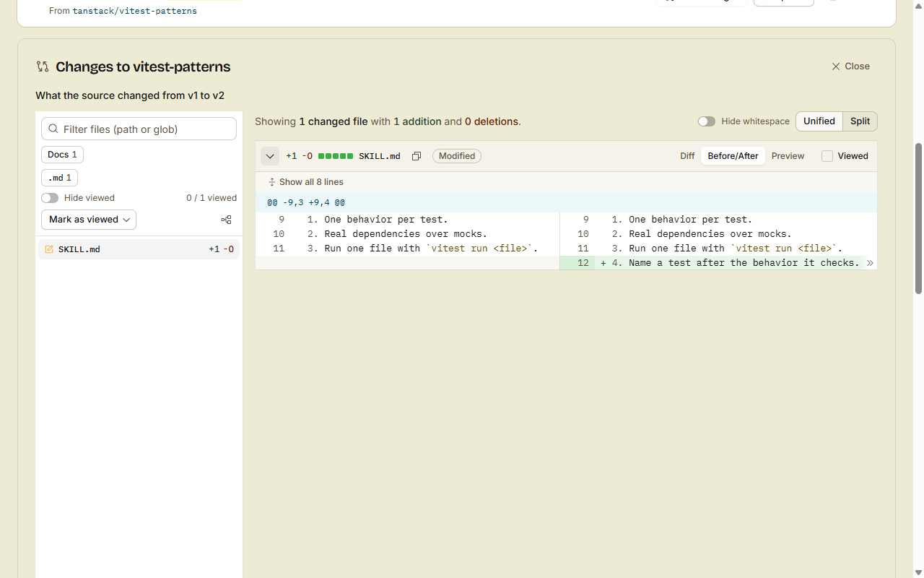Viewport: 924px width, 578px height.
Task: Click the "0 / 1 viewed" counter
Action: [212, 198]
